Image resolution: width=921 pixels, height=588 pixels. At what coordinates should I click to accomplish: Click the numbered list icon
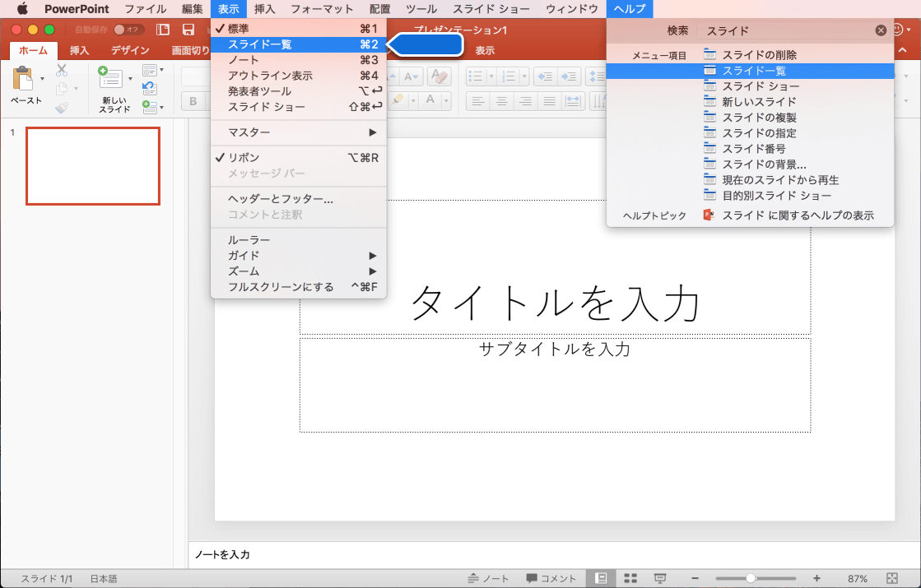(509, 76)
